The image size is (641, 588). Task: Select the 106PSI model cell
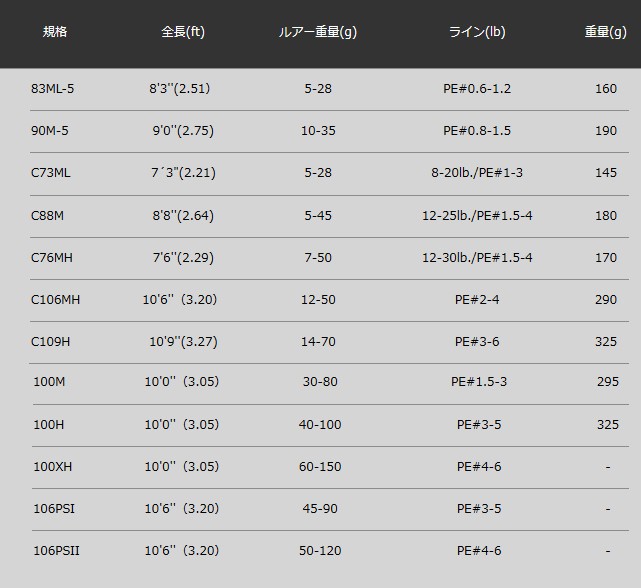(x=54, y=509)
